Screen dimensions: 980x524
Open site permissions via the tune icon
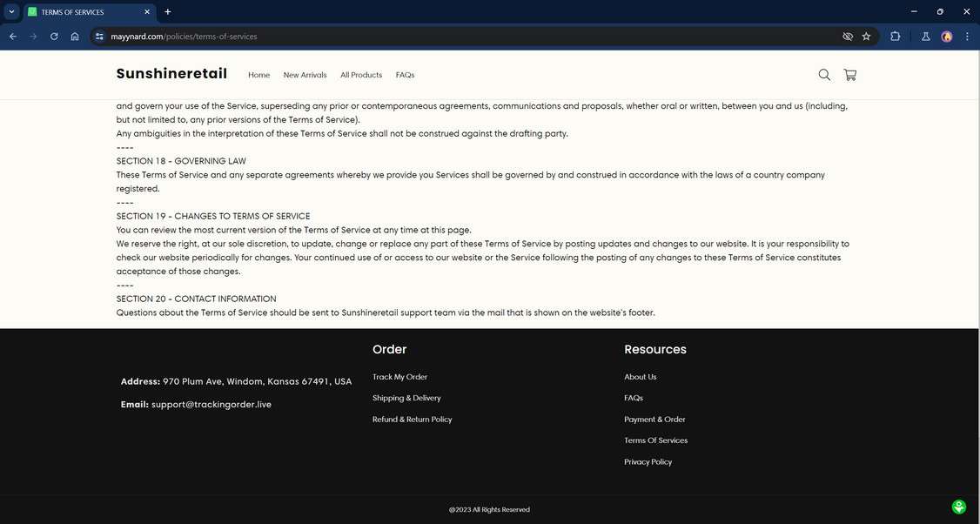pos(98,36)
